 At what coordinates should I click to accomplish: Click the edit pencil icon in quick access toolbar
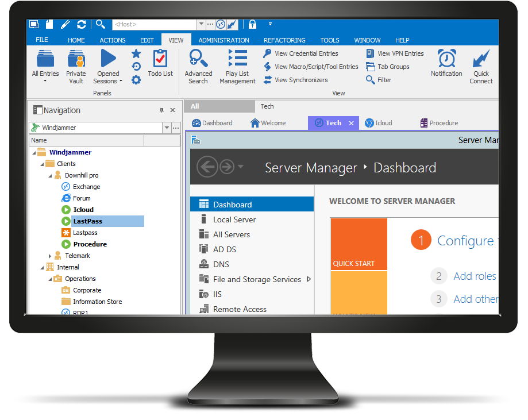tap(65, 24)
